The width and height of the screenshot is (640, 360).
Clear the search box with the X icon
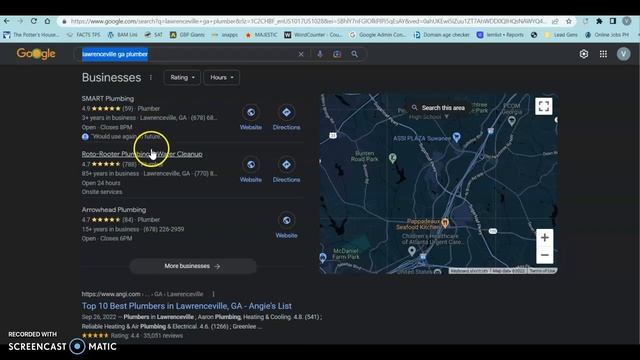(301, 54)
